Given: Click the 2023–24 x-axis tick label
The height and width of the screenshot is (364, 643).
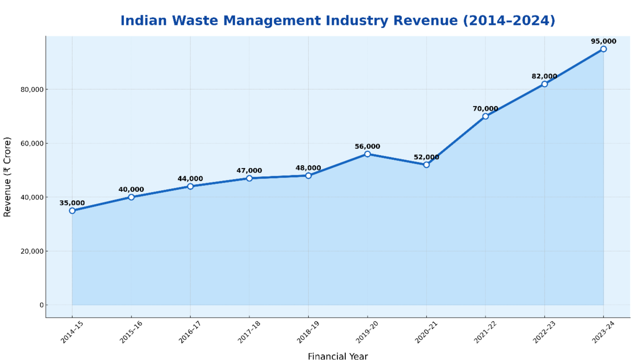Looking at the screenshot, I should [x=603, y=332].
